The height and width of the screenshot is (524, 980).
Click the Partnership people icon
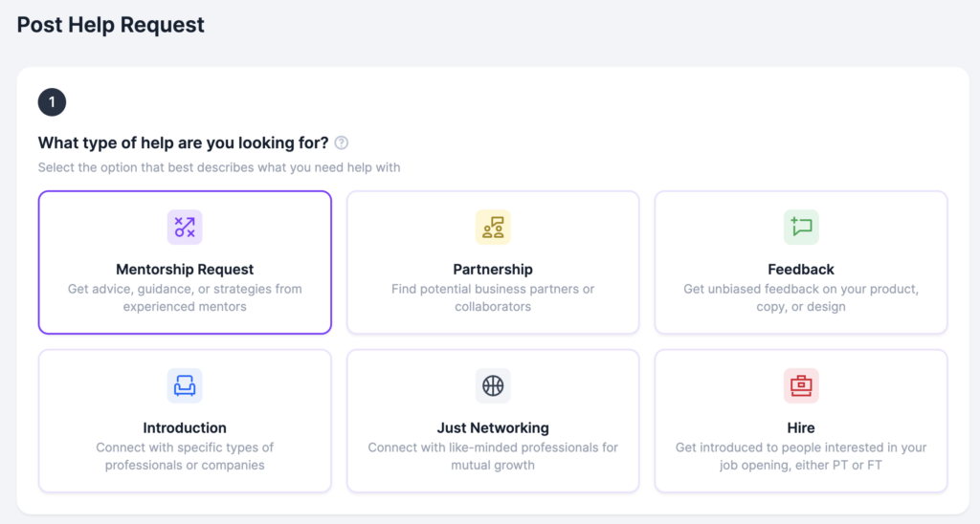pyautogui.click(x=493, y=228)
